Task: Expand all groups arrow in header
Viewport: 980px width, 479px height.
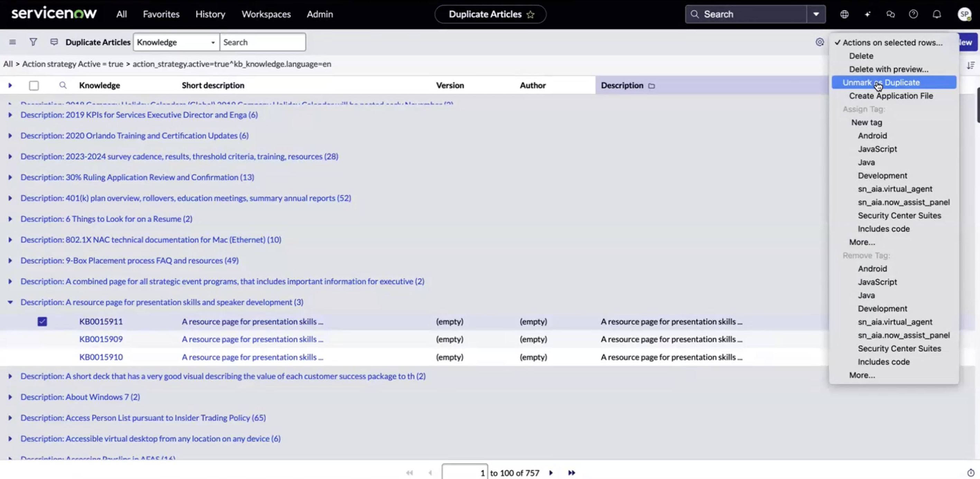Action: [10, 85]
